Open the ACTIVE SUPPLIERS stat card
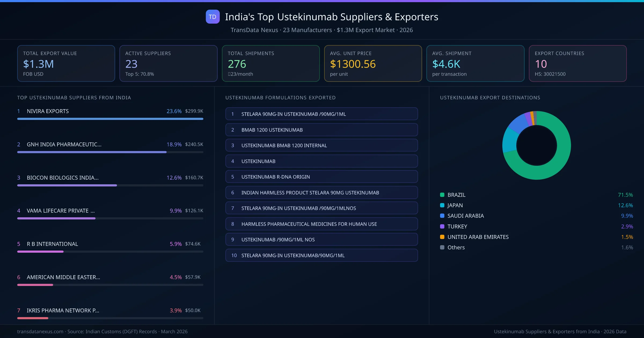Screen dimensions: 644x338 point(168,63)
